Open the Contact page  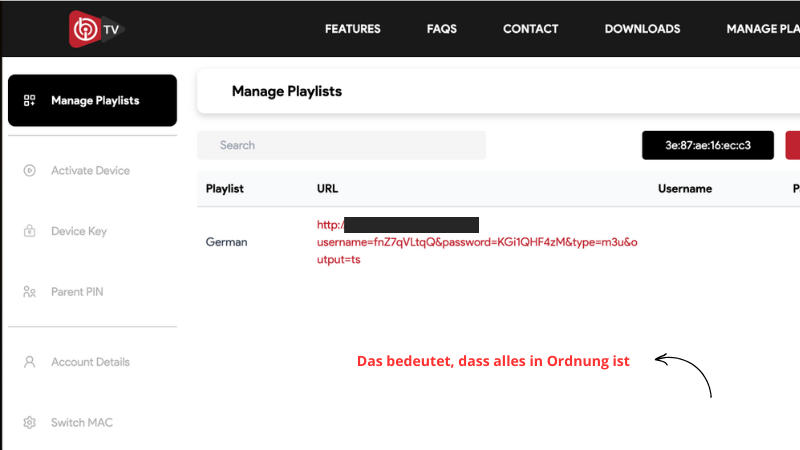click(x=530, y=29)
